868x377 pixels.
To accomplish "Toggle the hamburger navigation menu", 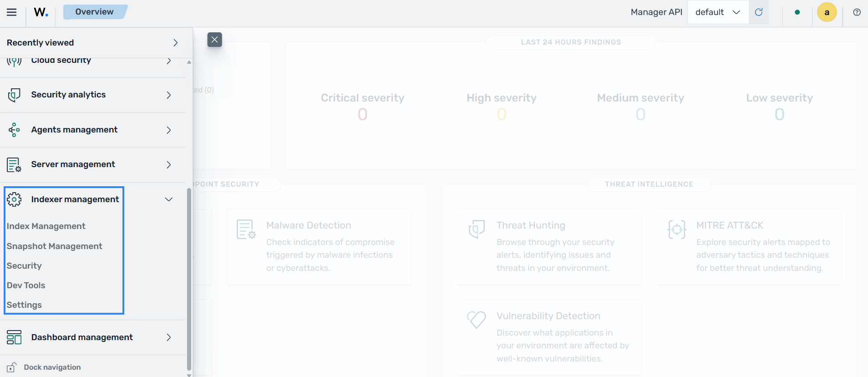I will coord(12,12).
